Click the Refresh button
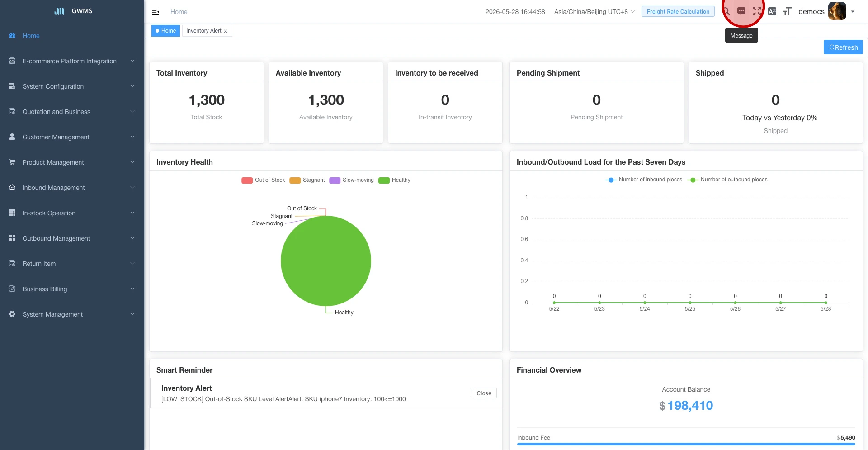Image resolution: width=868 pixels, height=450 pixels. tap(843, 47)
